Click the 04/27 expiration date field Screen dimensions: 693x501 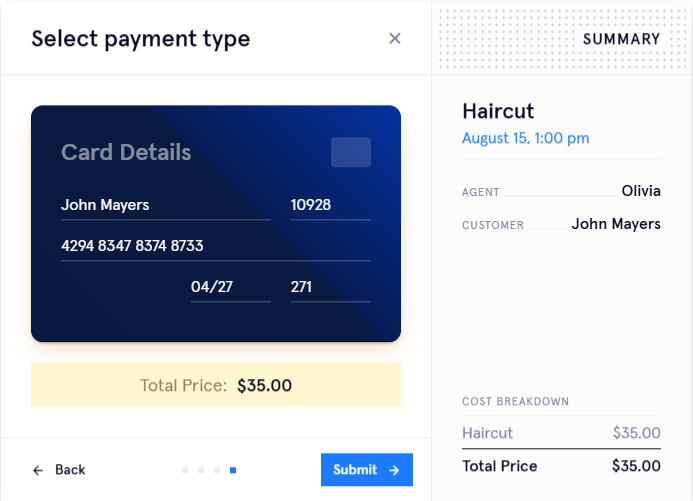pos(230,287)
